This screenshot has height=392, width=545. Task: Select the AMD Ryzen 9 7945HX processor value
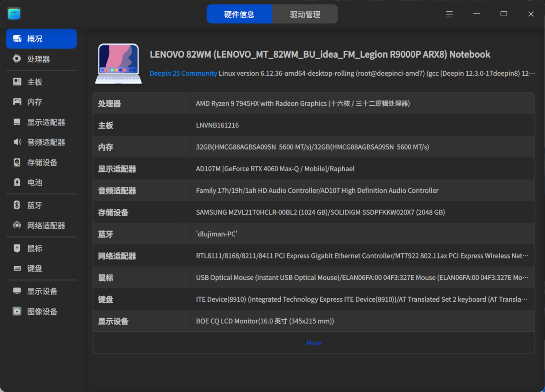[x=303, y=103]
